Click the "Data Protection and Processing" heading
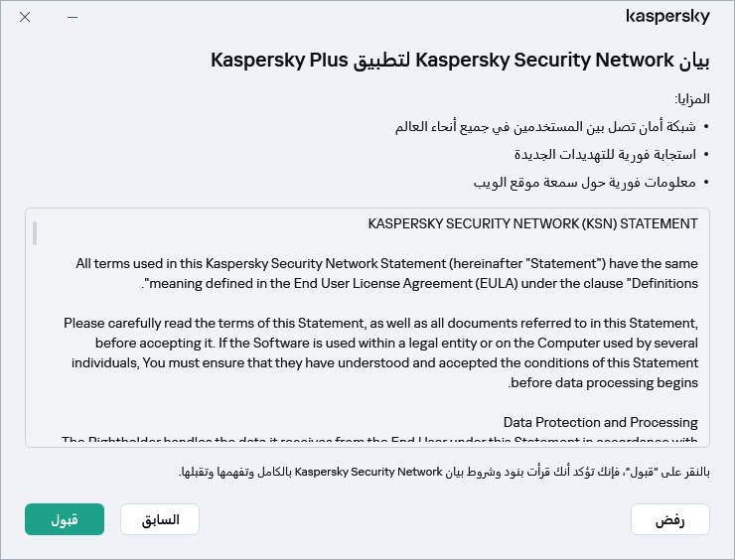This screenshot has height=560, width=735. (600, 422)
